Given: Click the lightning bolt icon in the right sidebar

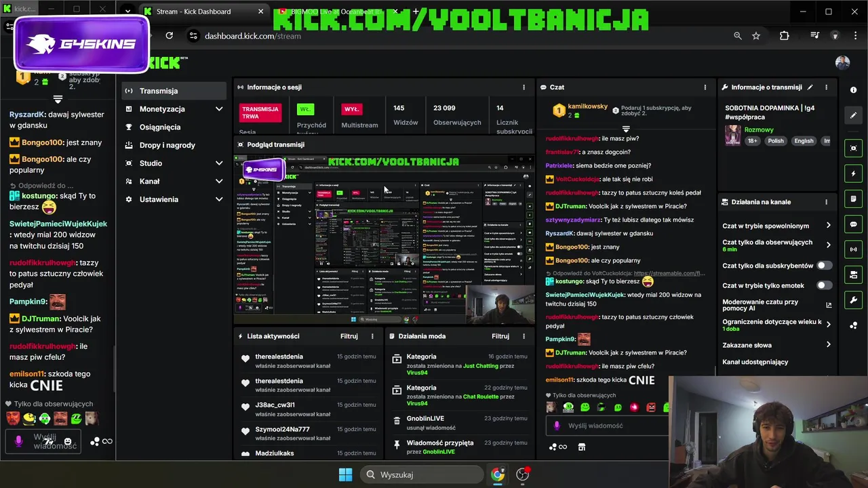Looking at the screenshot, I should click(x=853, y=174).
